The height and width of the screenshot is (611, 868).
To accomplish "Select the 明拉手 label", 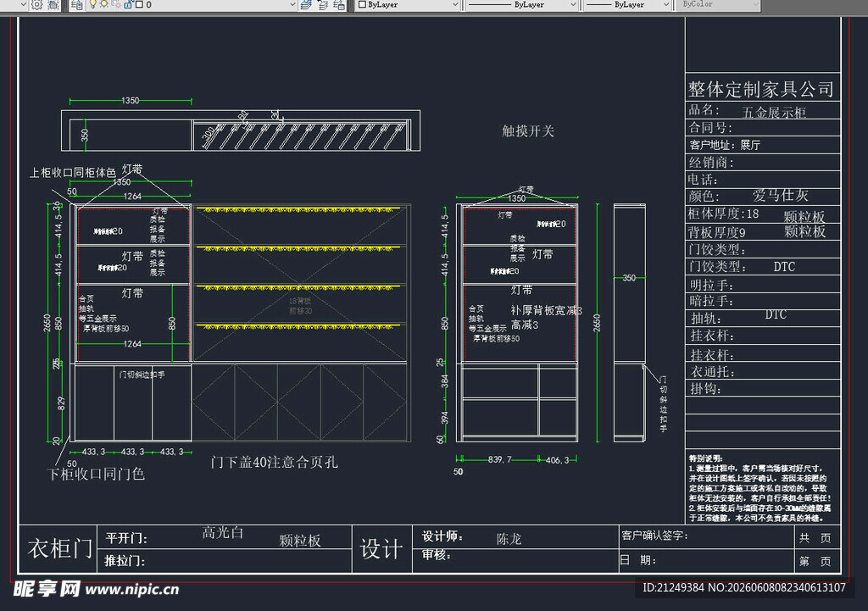I will [711, 286].
